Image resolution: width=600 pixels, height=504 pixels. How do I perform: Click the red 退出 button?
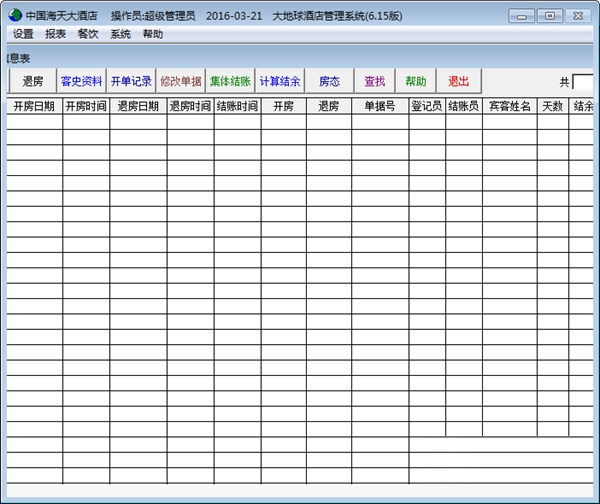(x=459, y=81)
